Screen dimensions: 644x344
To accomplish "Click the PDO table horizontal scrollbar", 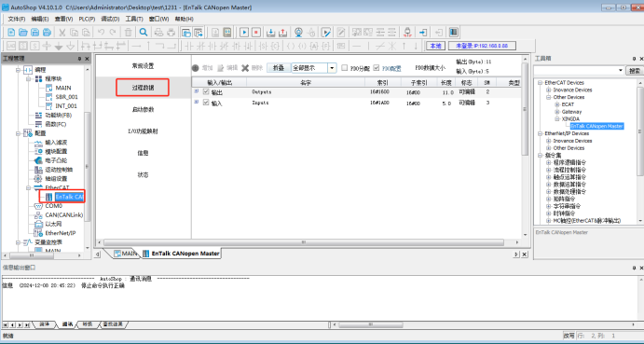I will [304, 242].
